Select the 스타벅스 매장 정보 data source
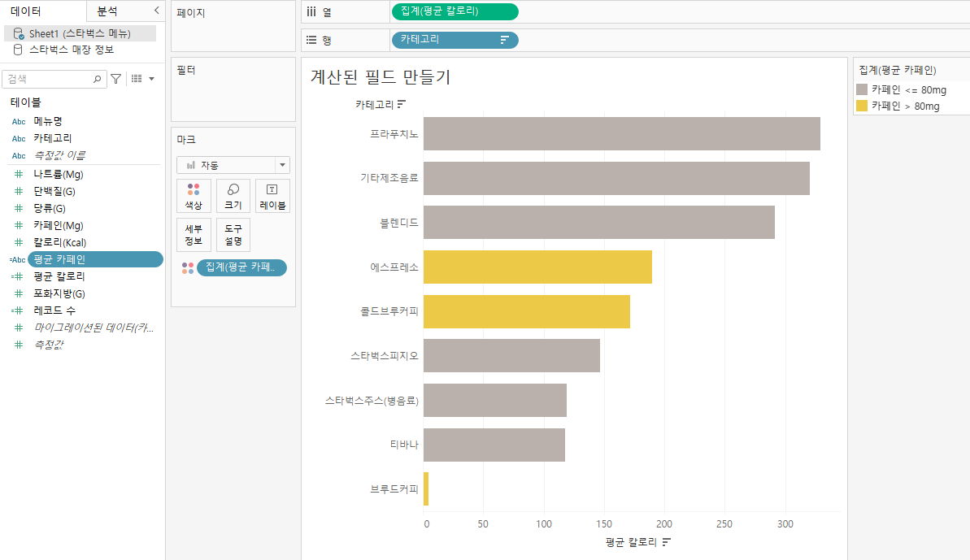970x560 pixels. pos(71,50)
